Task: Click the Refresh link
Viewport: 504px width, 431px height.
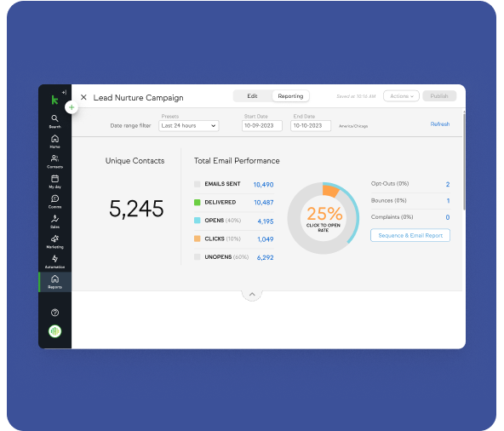Action: (440, 124)
